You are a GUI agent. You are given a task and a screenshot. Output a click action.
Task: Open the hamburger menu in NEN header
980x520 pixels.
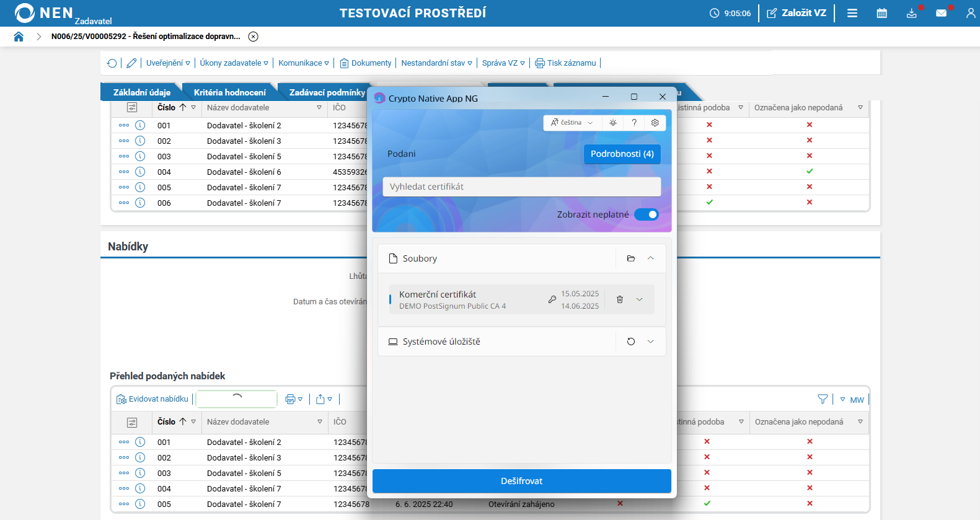[852, 13]
